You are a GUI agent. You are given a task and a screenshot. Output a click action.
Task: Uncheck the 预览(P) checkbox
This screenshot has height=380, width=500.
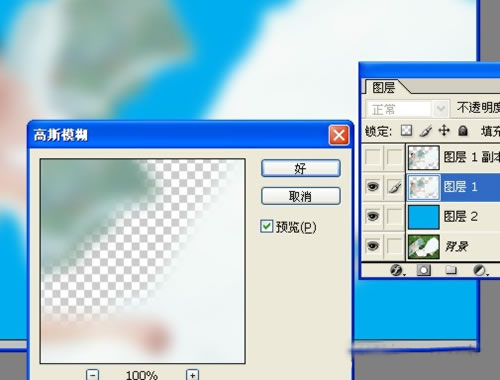(x=266, y=226)
